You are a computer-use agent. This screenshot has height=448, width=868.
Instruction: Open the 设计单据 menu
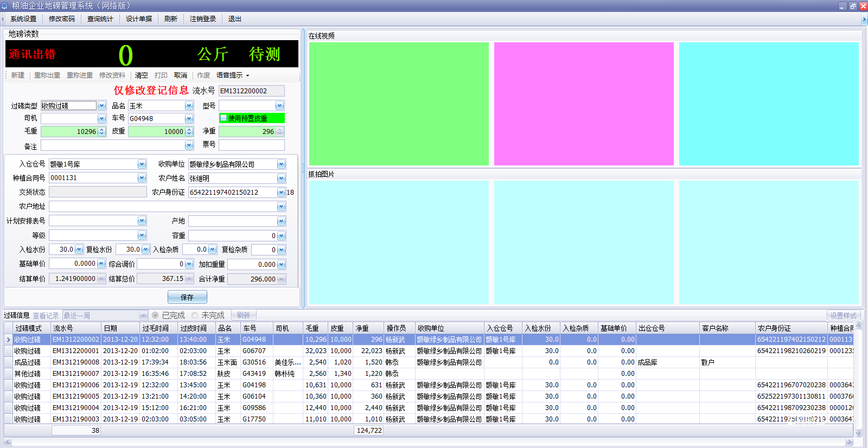coord(139,19)
